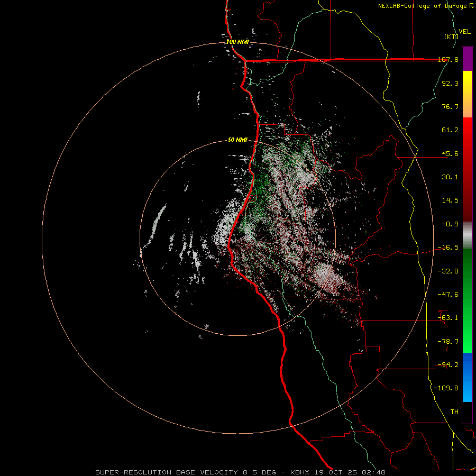Image resolution: width=476 pixels, height=476 pixels.
Task: Click the 61.2 value on the velocity scale
Action: 450,130
